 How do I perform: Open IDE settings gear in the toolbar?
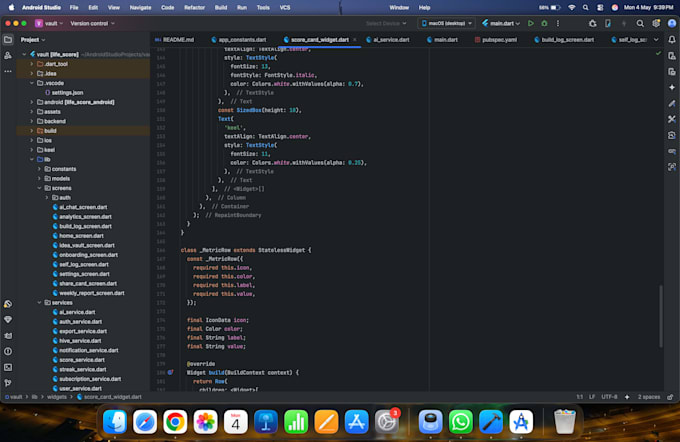(x=656, y=23)
